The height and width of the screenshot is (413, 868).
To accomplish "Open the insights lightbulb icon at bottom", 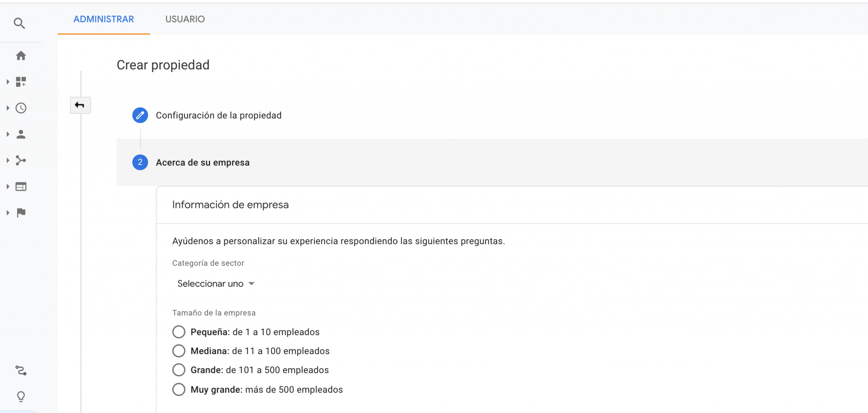I will [21, 396].
